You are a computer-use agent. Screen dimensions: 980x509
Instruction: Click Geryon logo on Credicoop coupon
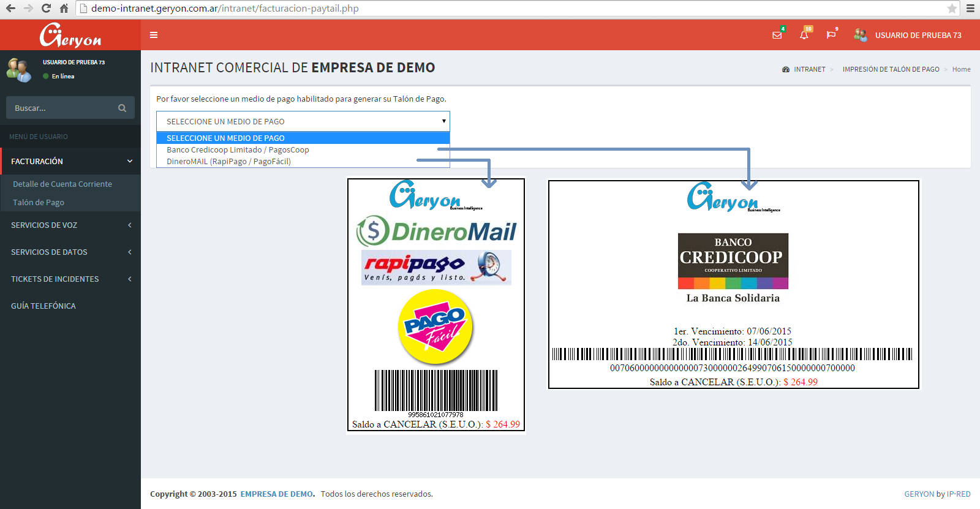(x=733, y=197)
